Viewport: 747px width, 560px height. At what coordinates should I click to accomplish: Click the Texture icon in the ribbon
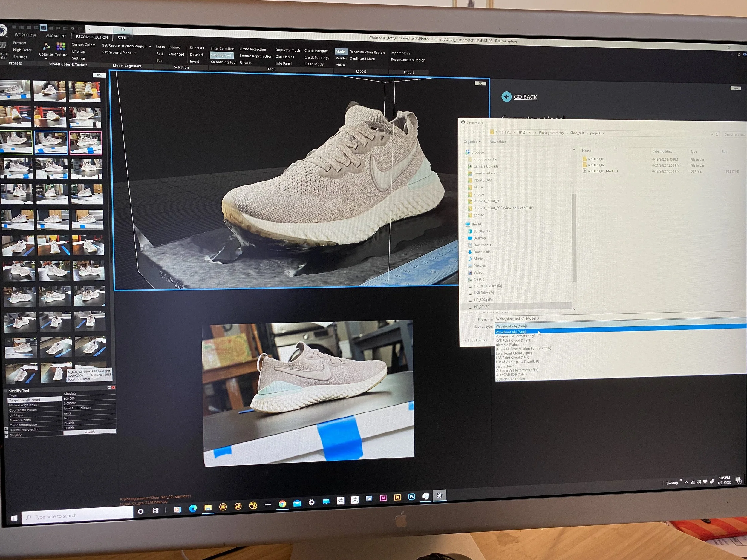(x=61, y=47)
